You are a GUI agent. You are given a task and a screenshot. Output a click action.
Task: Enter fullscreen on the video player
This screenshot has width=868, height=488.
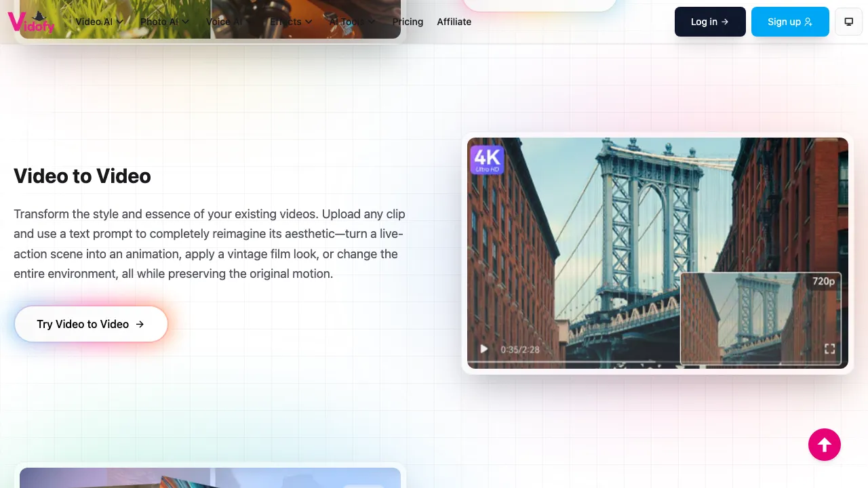(x=830, y=348)
